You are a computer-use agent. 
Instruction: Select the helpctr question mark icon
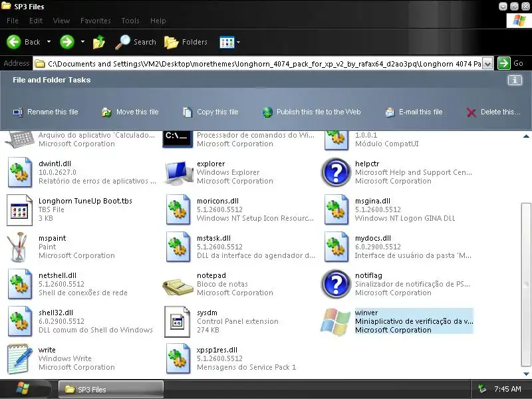[336, 172]
